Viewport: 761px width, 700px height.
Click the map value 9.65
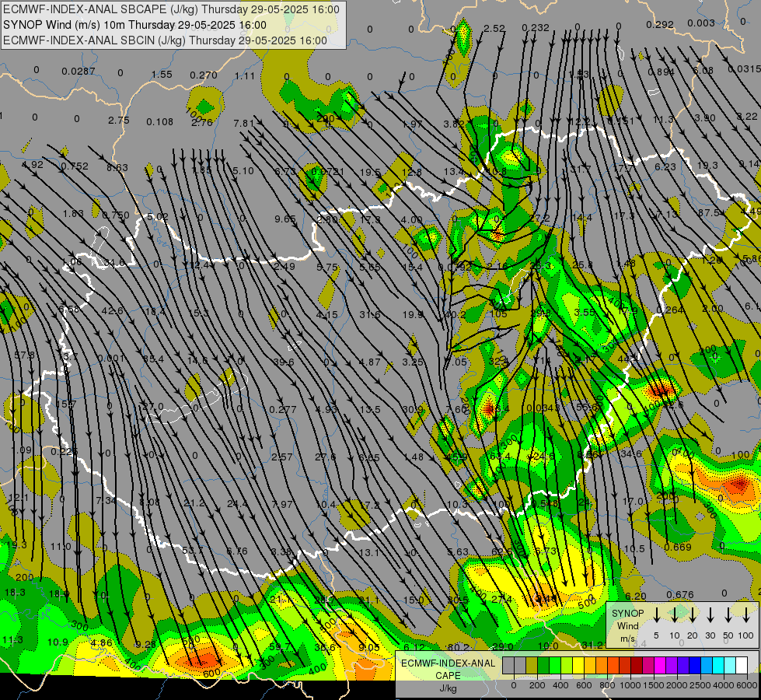coord(285,219)
